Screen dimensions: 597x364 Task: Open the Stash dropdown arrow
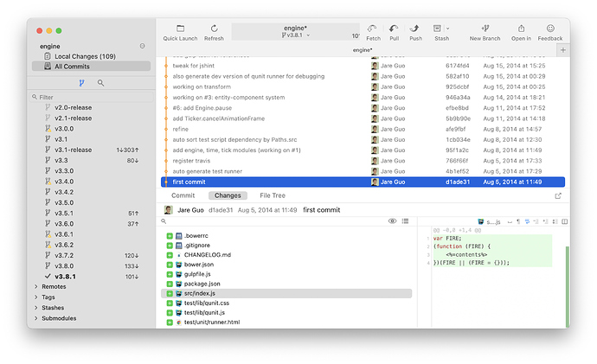click(x=448, y=29)
